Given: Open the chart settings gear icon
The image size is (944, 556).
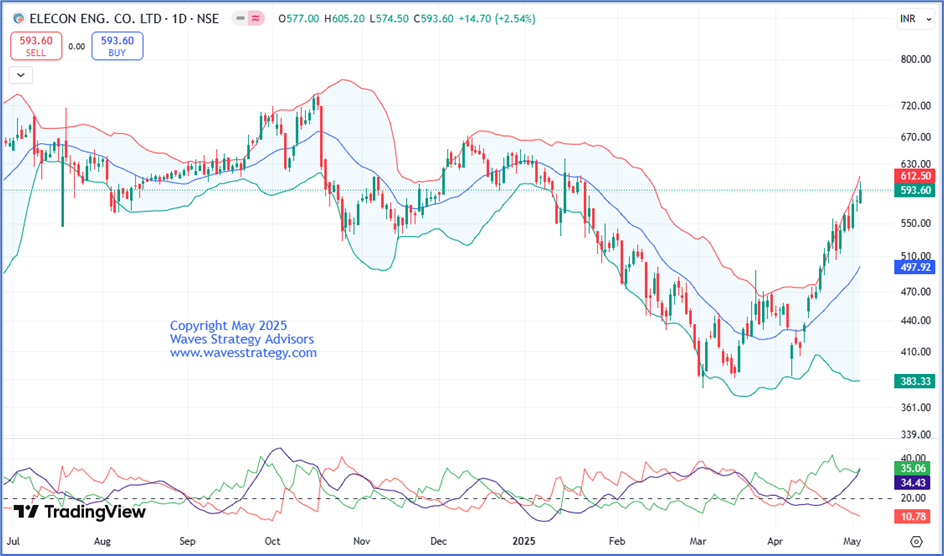Looking at the screenshot, I should [916, 541].
